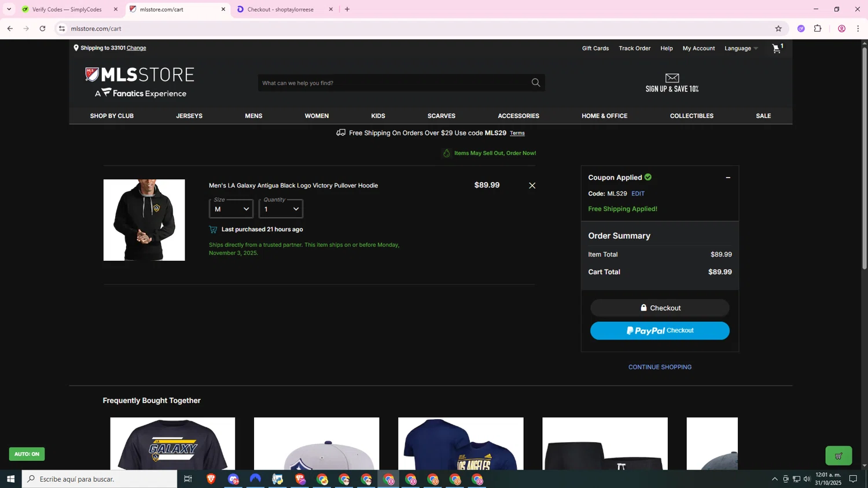The width and height of the screenshot is (868, 488).
Task: Open the Chrome profile icon
Action: coord(842,28)
